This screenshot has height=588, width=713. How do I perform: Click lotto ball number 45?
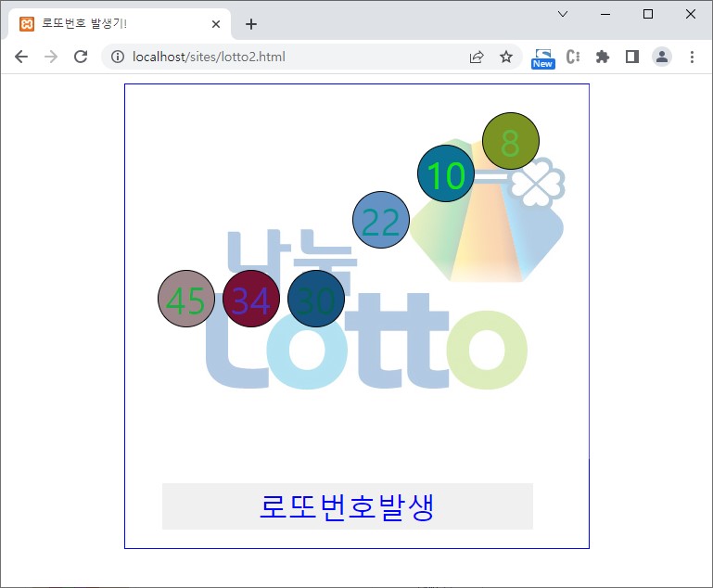pyautogui.click(x=186, y=299)
